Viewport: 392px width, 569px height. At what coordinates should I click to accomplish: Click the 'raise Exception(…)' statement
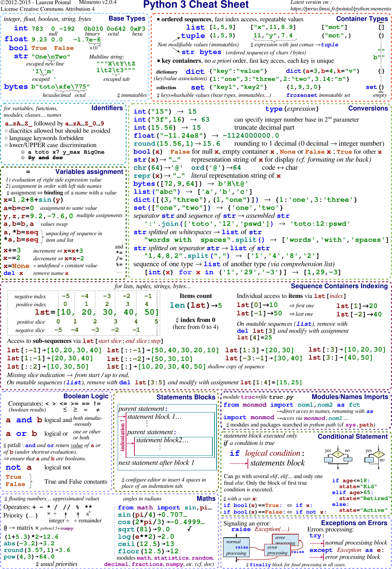click(x=260, y=529)
